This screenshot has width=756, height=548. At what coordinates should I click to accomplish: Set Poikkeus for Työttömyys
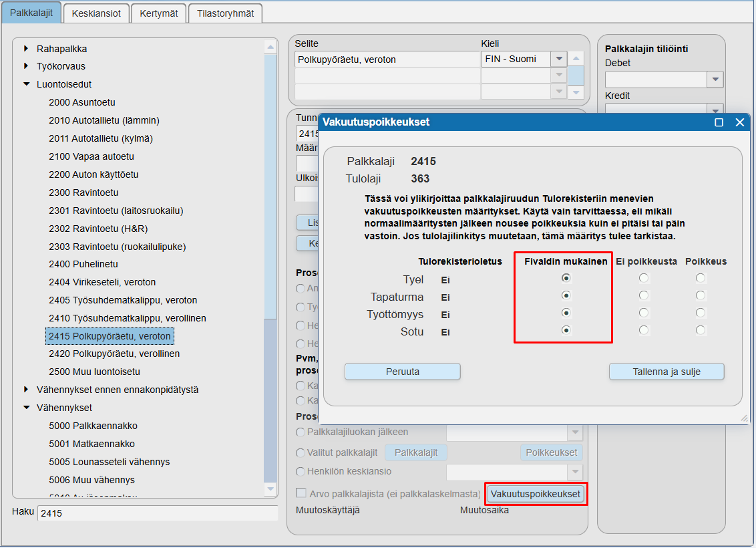point(700,313)
